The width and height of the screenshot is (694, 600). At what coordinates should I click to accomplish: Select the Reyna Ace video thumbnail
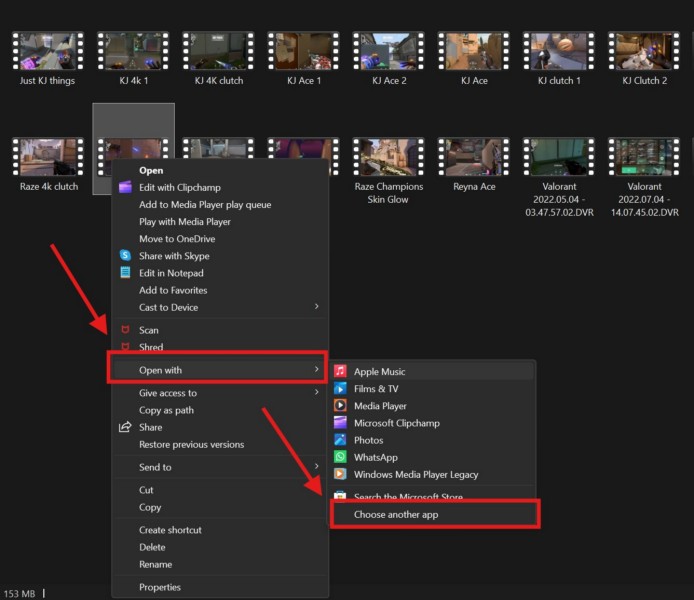474,157
